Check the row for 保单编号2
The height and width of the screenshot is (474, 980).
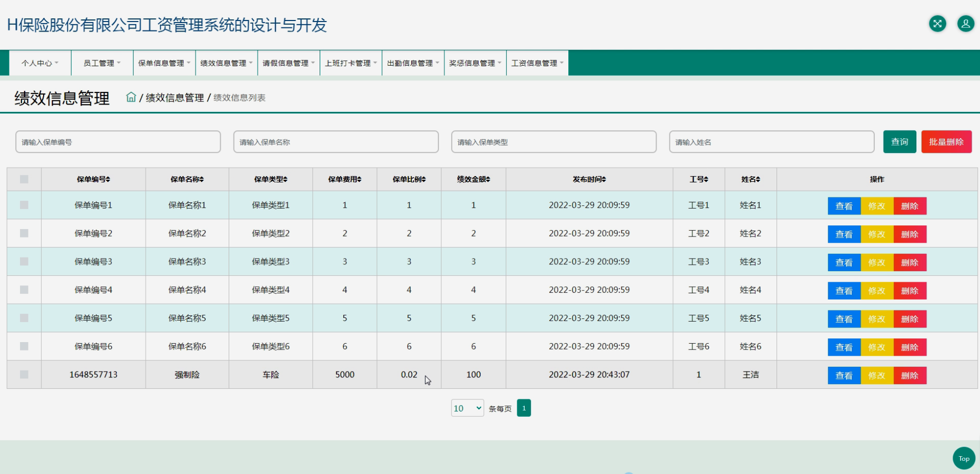coord(24,233)
